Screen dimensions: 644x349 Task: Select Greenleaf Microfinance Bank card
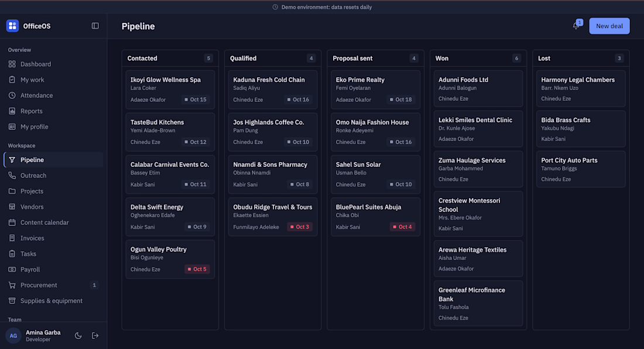[x=478, y=303]
